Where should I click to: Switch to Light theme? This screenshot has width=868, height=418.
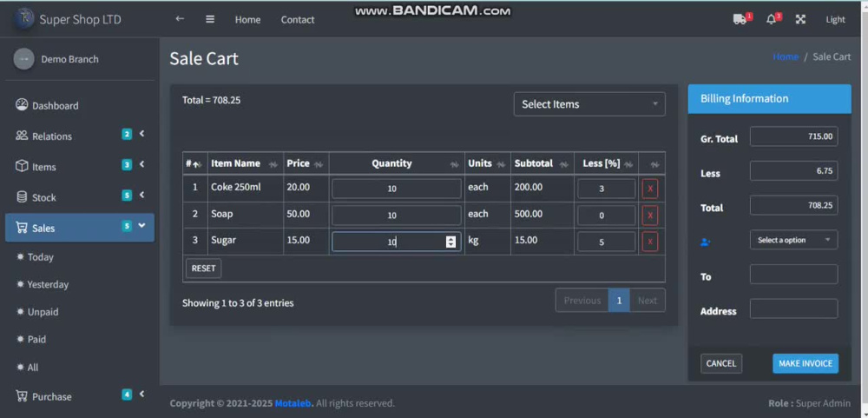coord(835,19)
